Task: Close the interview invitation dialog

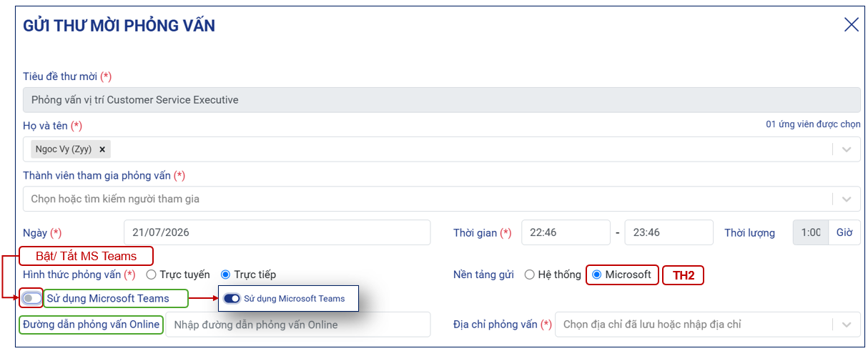Action: (x=851, y=25)
